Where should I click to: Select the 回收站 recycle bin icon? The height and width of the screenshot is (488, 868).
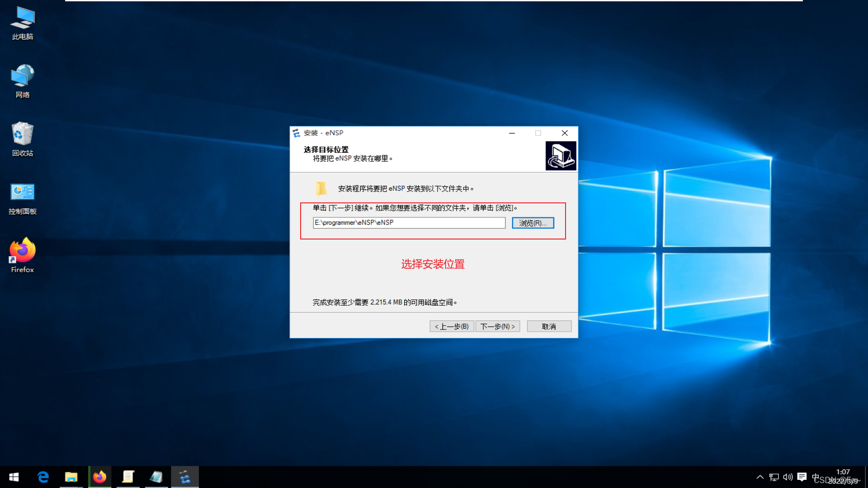23,140
